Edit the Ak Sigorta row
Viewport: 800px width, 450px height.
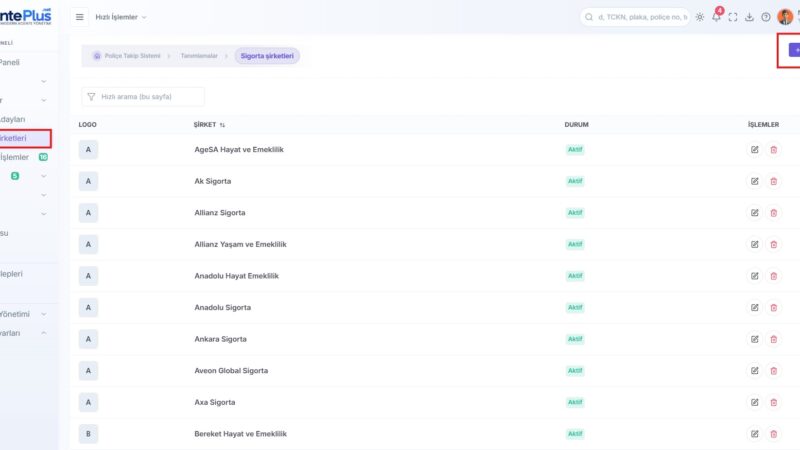click(754, 181)
